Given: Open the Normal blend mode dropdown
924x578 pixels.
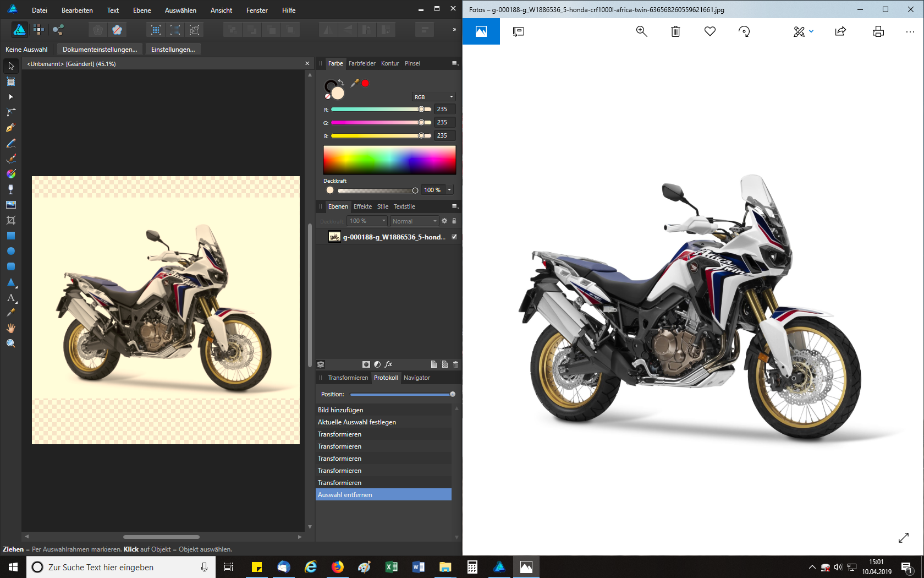Looking at the screenshot, I should click(414, 221).
